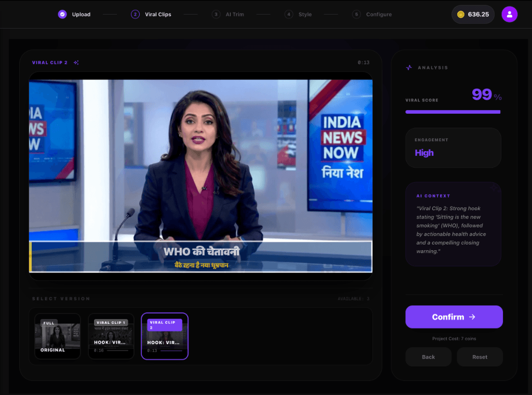The height and width of the screenshot is (395, 532).
Task: Click the AVAILABLE: 3 label
Action: (353, 298)
